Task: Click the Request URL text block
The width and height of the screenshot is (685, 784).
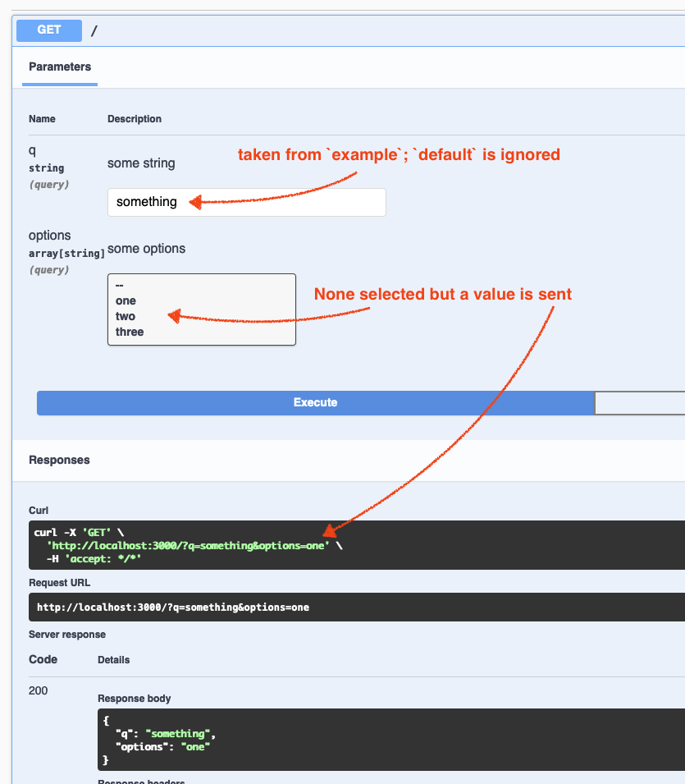Action: [328, 607]
